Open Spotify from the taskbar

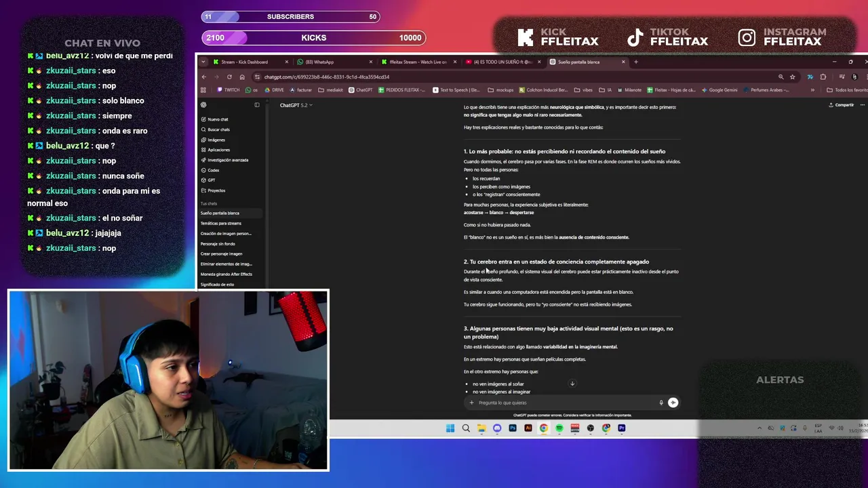559,428
